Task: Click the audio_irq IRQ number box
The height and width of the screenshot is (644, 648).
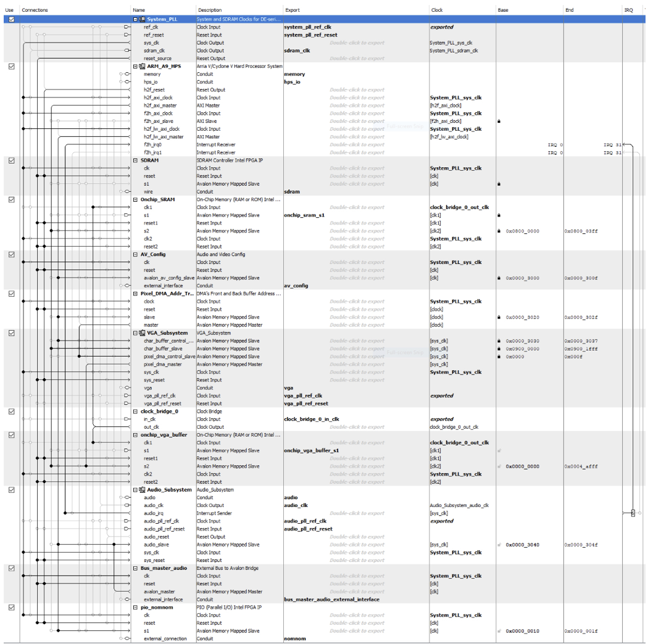Action: (633, 513)
